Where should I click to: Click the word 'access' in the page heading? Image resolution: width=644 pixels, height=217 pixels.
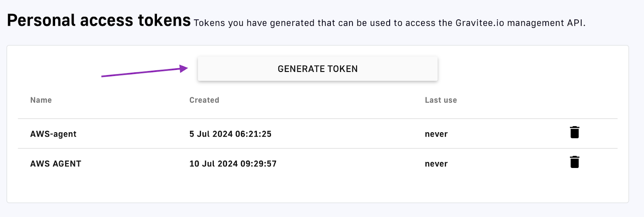pos(107,20)
